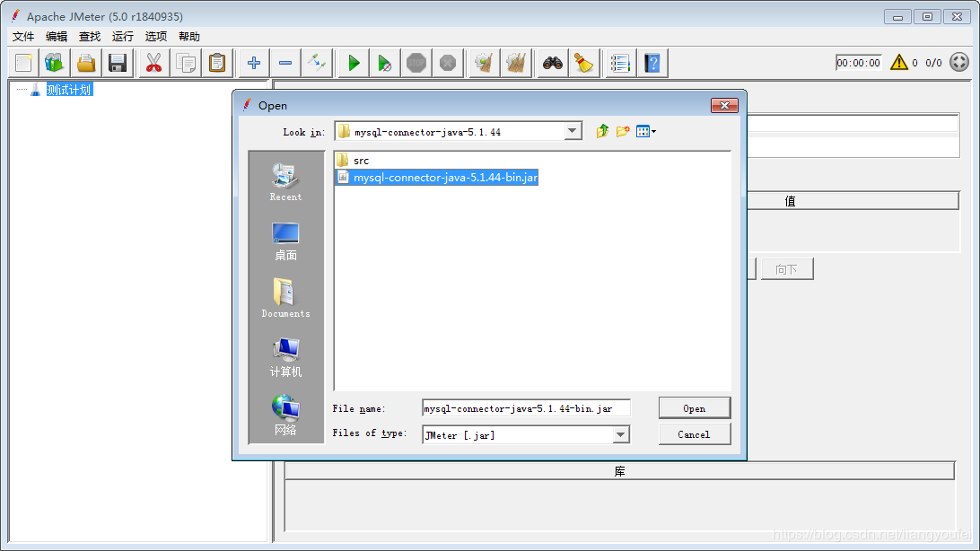Select the 测试计划 tree node
The height and width of the screenshot is (551, 980).
(x=69, y=90)
